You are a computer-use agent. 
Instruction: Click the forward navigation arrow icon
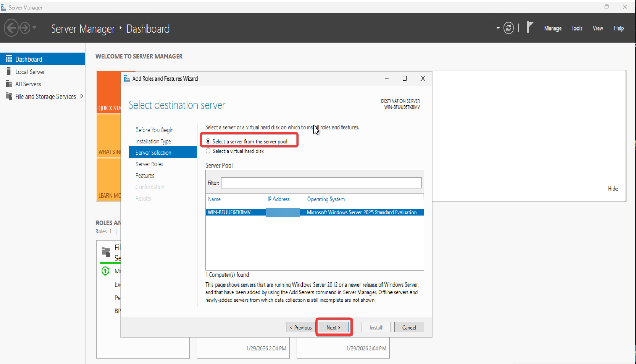pos(25,28)
